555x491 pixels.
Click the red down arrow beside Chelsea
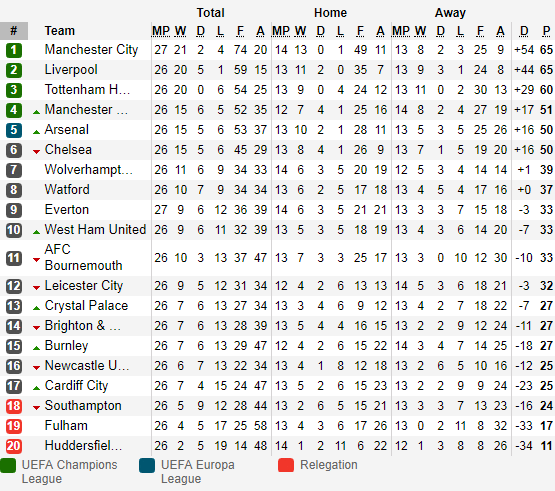tap(36, 152)
